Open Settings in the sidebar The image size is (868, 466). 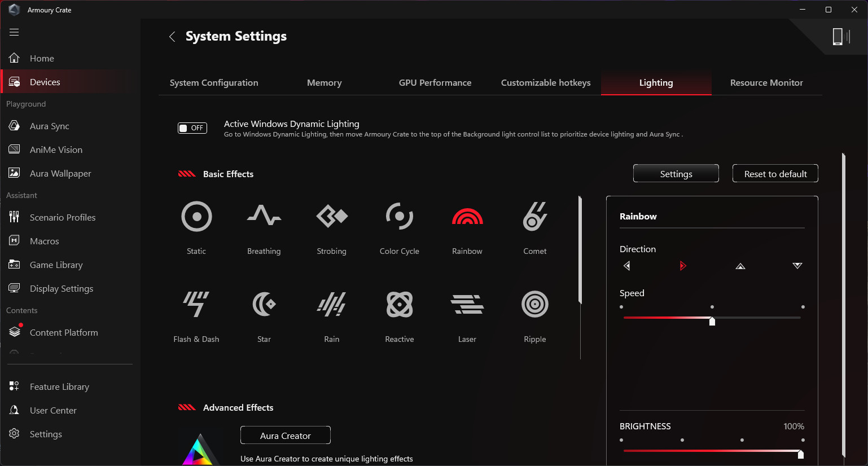click(70, 434)
